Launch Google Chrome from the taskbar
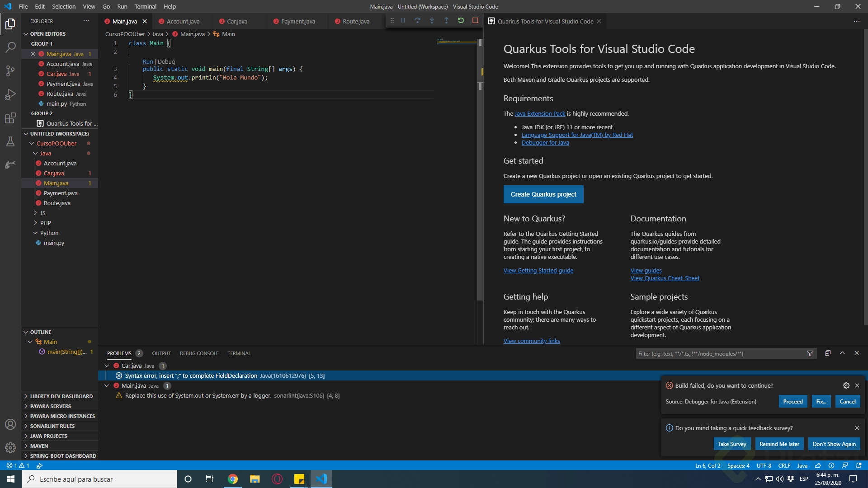The width and height of the screenshot is (868, 488). [233, 479]
